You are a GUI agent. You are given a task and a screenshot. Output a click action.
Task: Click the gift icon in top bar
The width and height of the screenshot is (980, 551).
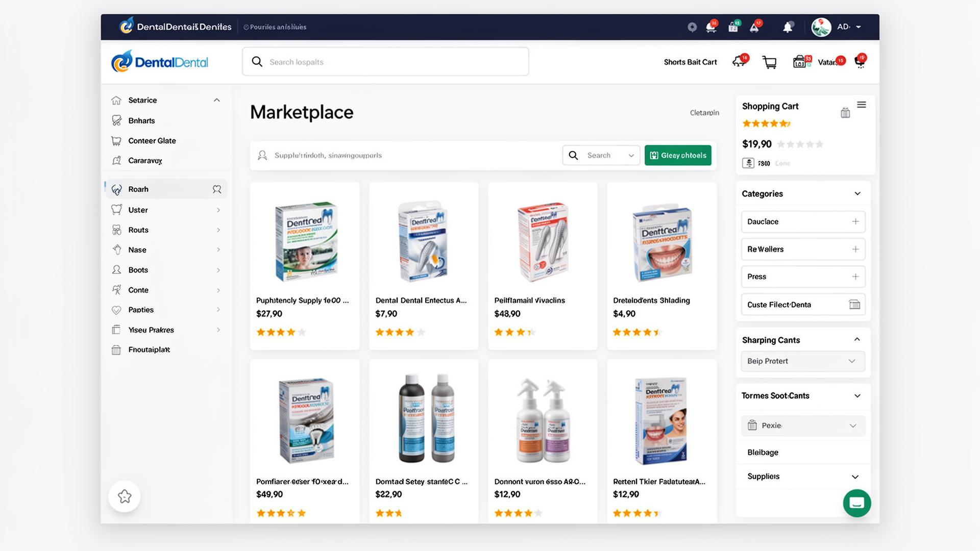(733, 27)
